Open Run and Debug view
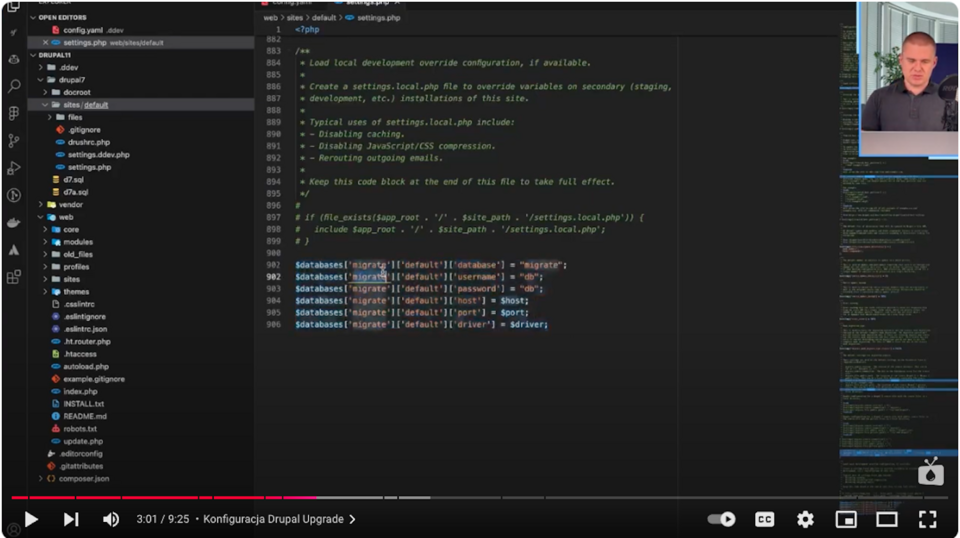Viewport: 960px width, 538px height. click(x=13, y=168)
